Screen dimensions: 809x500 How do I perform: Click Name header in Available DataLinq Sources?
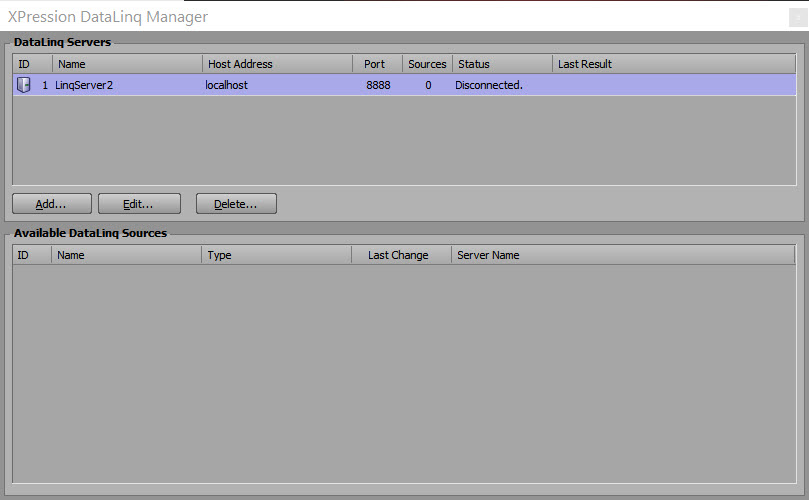click(126, 255)
